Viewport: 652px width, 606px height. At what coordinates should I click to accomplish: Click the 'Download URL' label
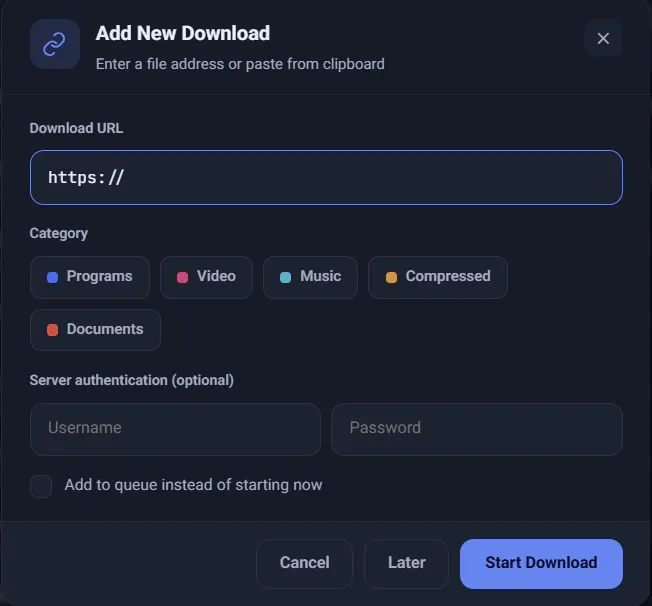click(76, 128)
